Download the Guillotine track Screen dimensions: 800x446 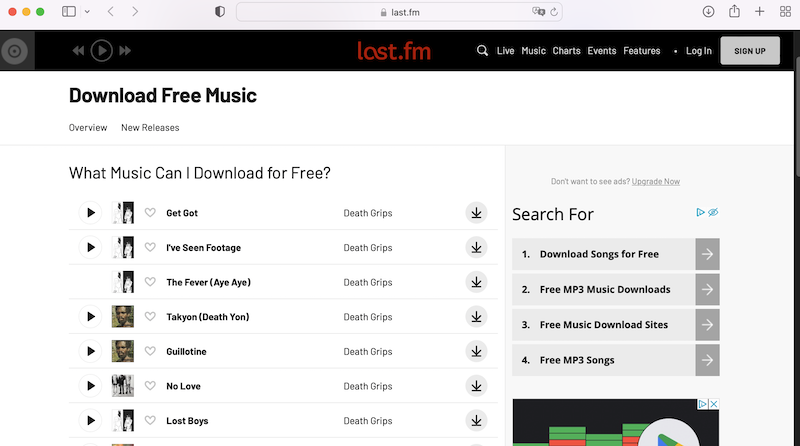pos(476,352)
